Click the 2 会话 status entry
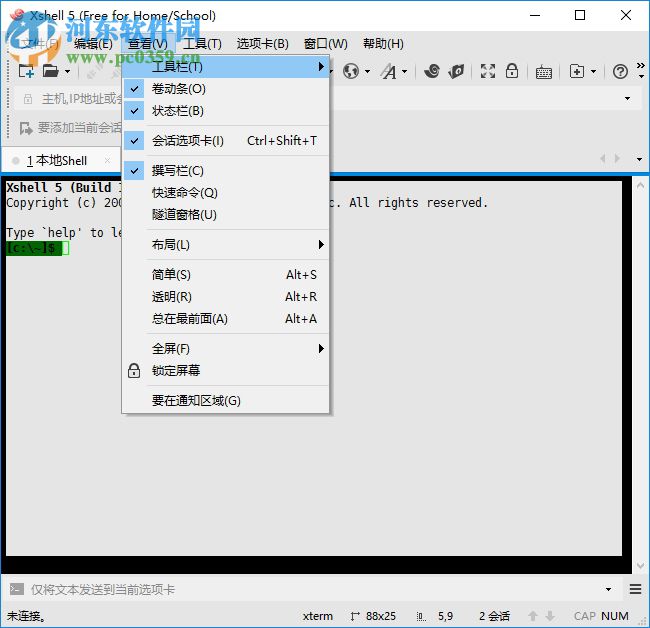 click(x=494, y=616)
